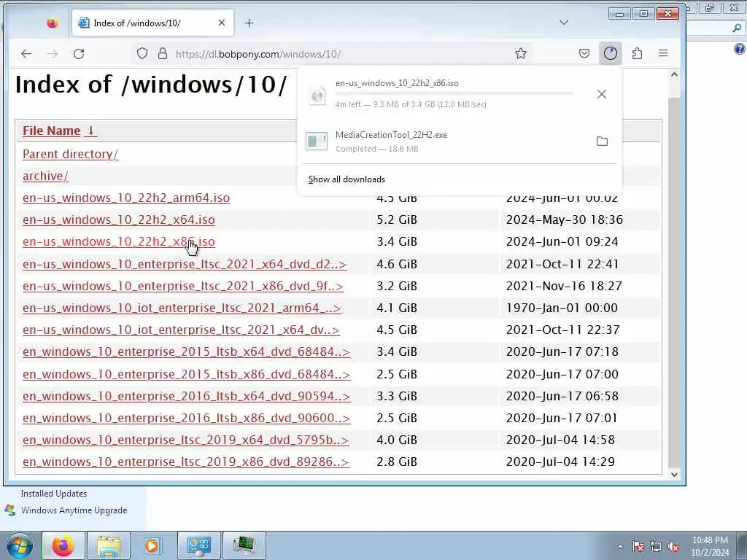747x560 pixels.
Task: Show MediaCreationTool_22H2.exe in its folder
Action: tap(602, 141)
